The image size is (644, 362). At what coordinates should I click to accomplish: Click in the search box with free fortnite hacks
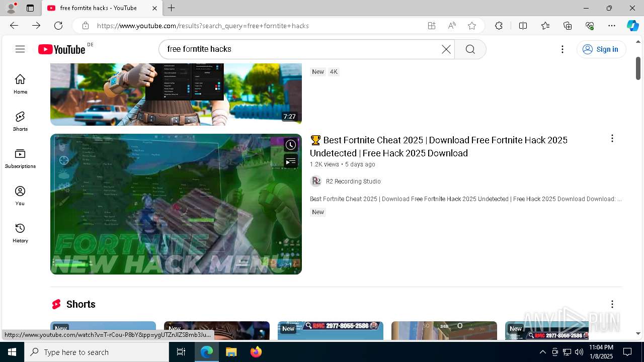(302, 49)
